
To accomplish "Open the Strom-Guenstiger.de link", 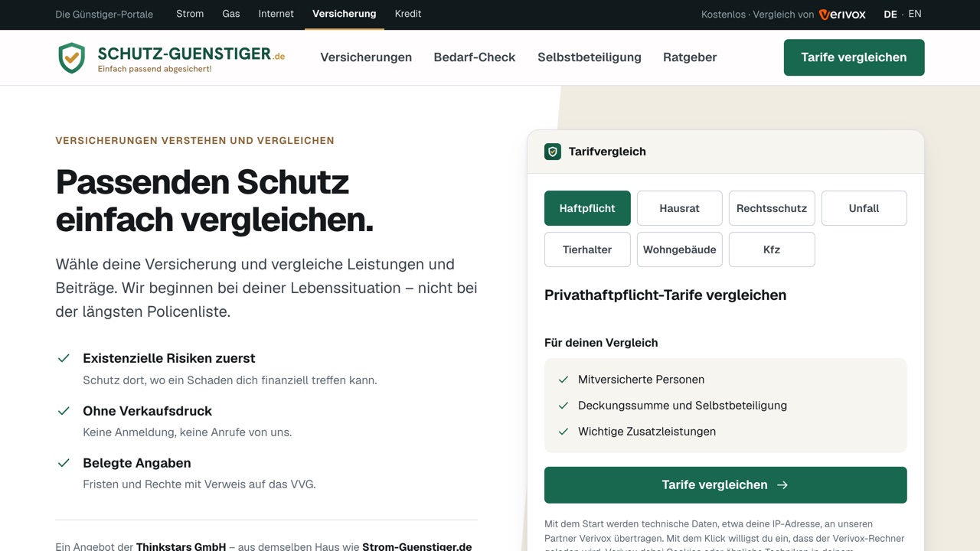I will coord(416,546).
